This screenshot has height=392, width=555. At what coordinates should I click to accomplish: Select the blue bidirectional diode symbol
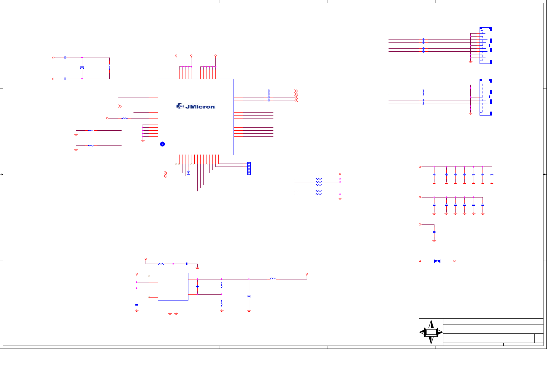[x=437, y=261]
